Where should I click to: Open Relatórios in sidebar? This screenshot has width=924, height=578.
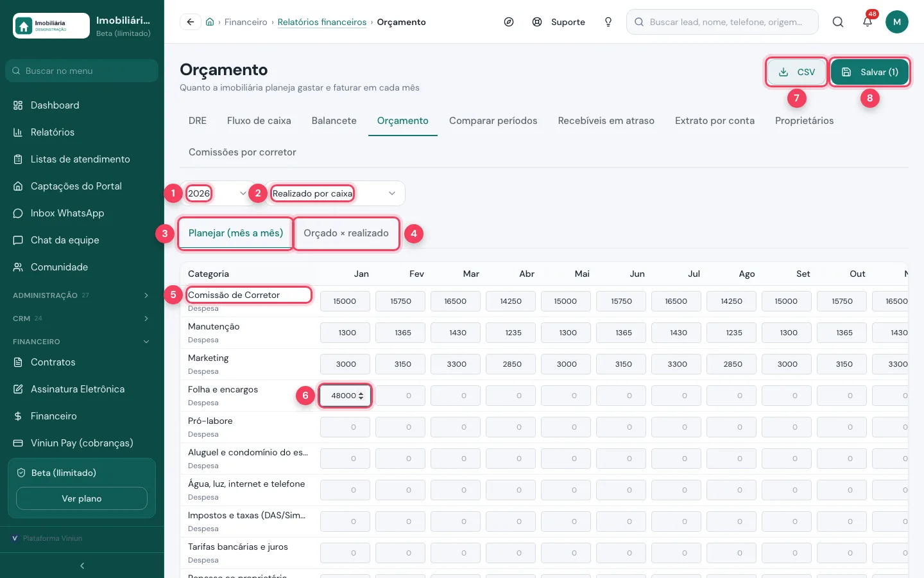[82, 132]
